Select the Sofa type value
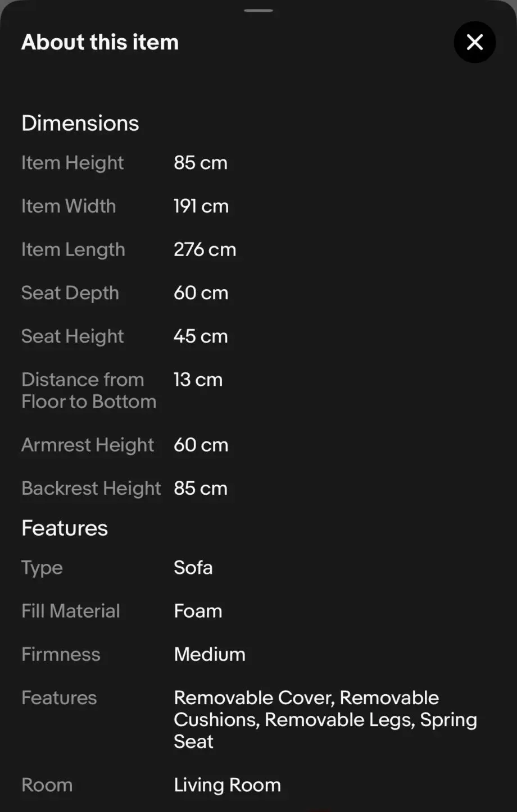Screen dimensions: 517x812 (193, 568)
